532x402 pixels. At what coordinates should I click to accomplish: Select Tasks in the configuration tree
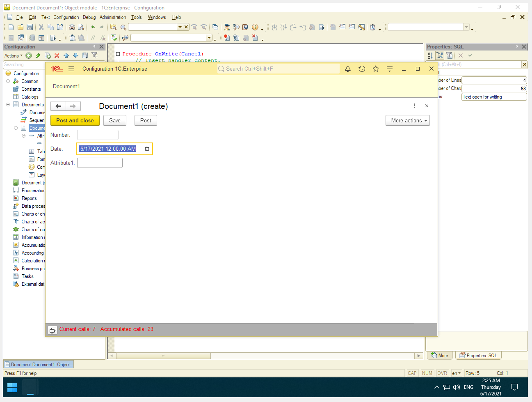pos(27,276)
